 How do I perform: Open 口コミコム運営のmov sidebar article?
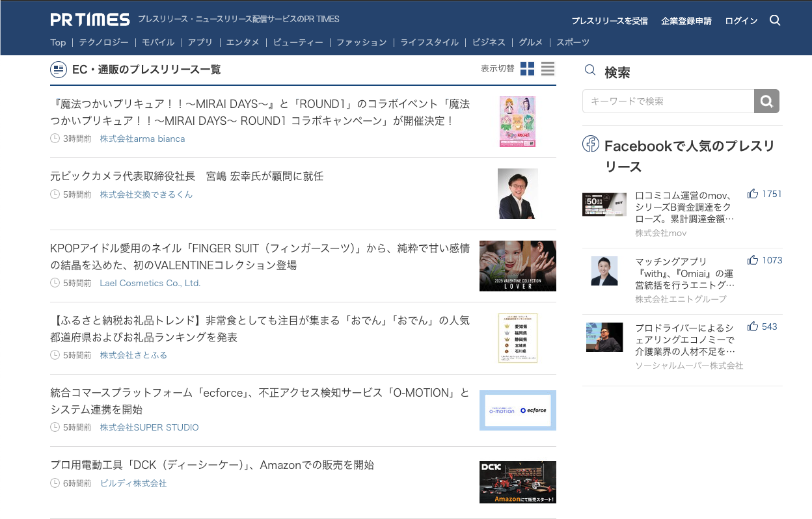684,207
